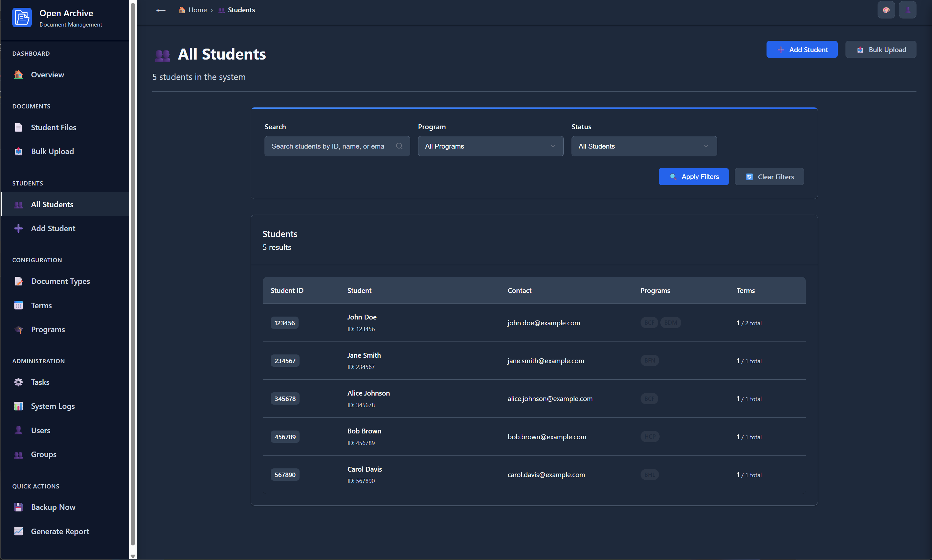Go back using the left arrow icon
The width and height of the screenshot is (932, 560).
point(161,10)
